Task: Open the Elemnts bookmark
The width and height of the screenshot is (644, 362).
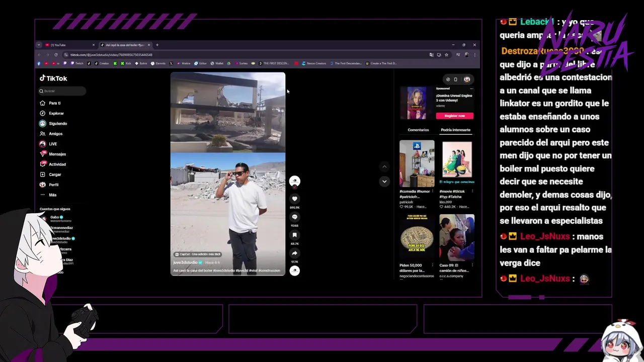Action: point(158,63)
